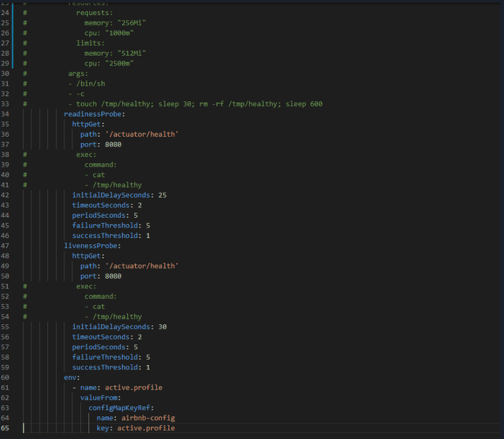Click commented command: on line 52

101,296
